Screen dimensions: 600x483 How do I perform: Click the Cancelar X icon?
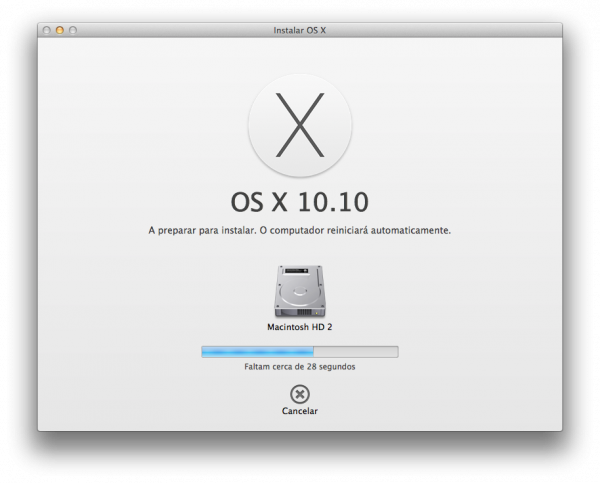(300, 394)
